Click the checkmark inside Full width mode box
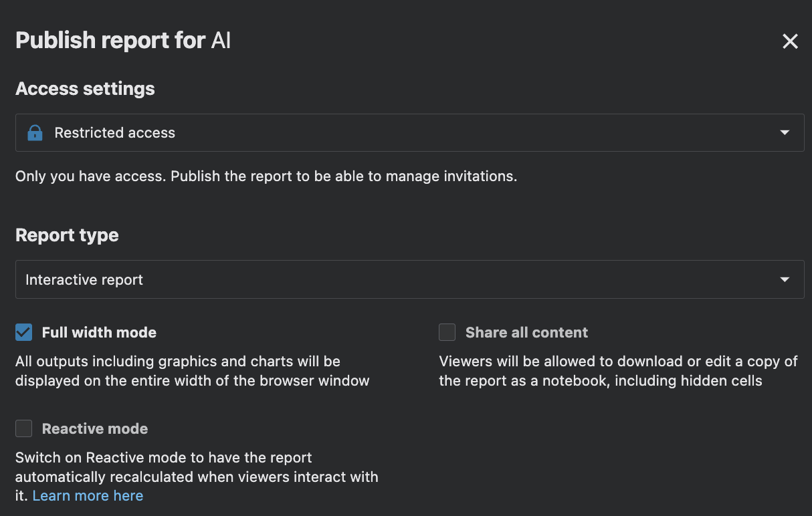The image size is (812, 516). [23, 332]
